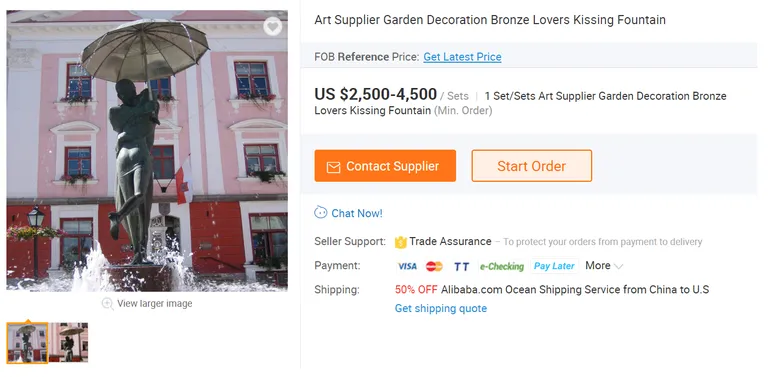Screen dimensions: 768x377
Task: Expand the More payment options chevron
Action: [x=619, y=266]
